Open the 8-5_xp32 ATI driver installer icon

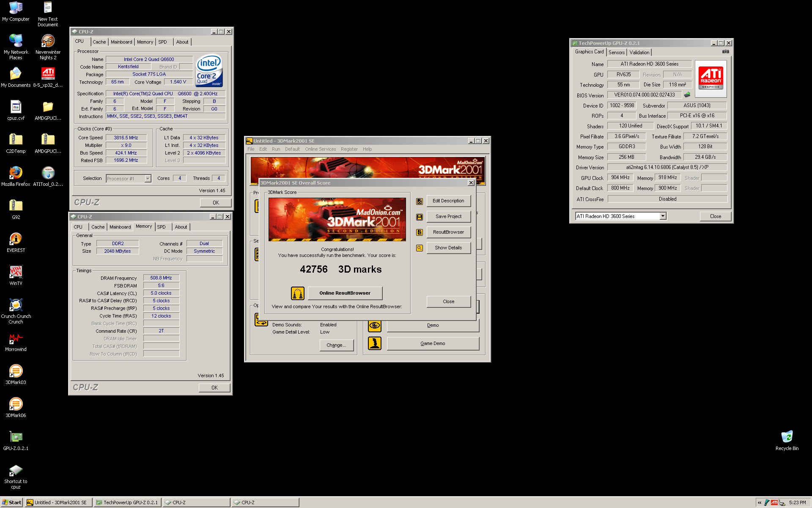click(48, 77)
